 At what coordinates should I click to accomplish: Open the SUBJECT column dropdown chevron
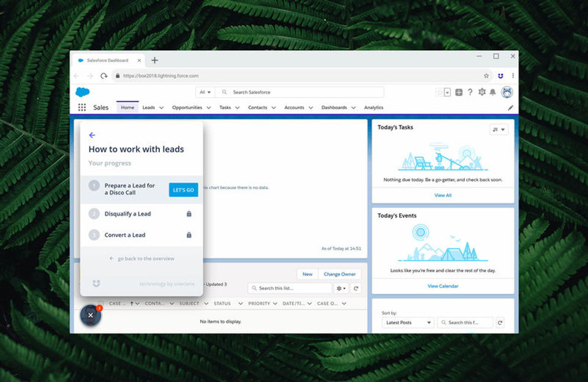(206, 304)
